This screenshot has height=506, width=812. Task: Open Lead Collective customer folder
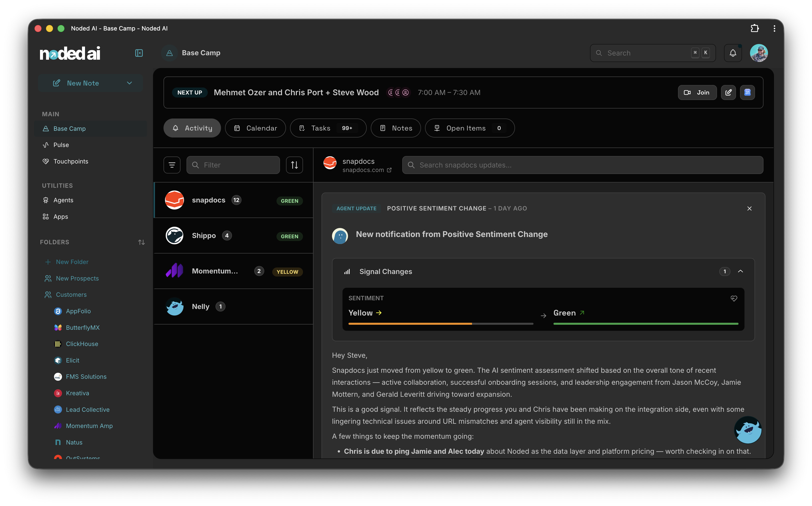coord(82,409)
